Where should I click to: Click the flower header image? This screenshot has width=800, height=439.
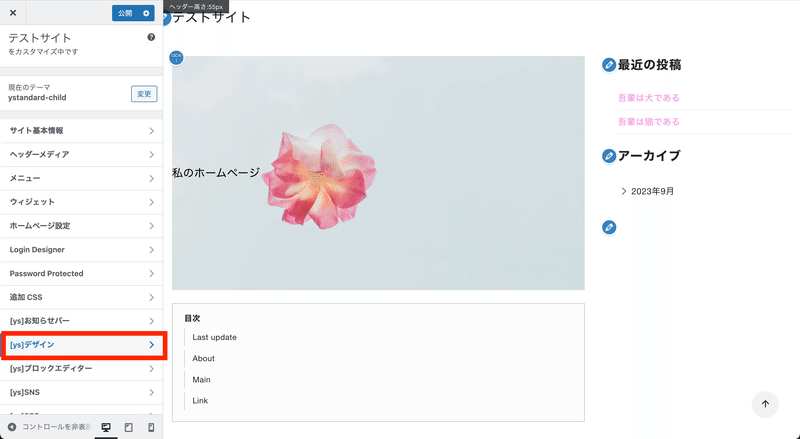tap(378, 173)
